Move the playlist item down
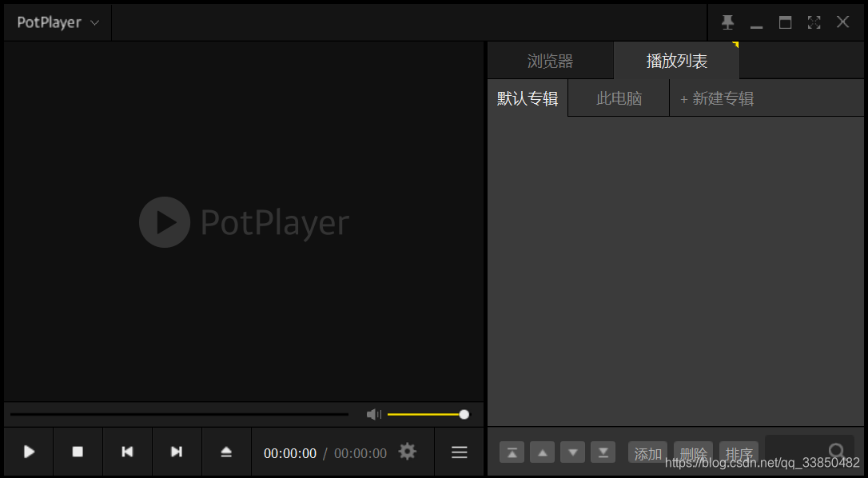 pyautogui.click(x=573, y=452)
